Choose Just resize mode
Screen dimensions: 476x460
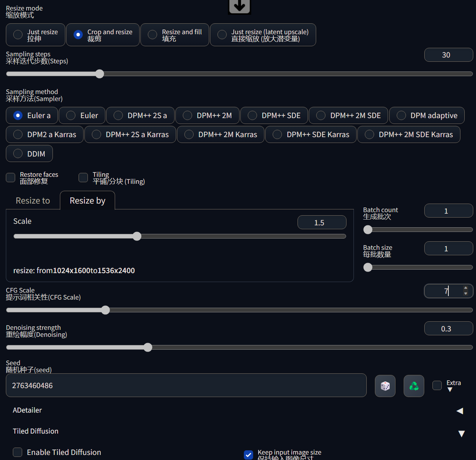[x=17, y=35]
